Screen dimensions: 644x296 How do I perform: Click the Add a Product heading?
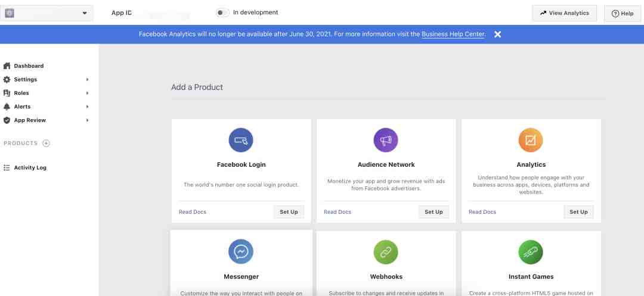coord(197,88)
